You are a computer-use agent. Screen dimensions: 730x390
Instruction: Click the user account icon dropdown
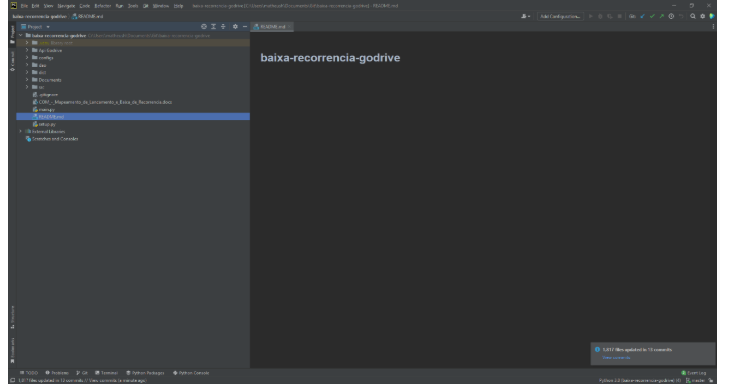pos(526,16)
